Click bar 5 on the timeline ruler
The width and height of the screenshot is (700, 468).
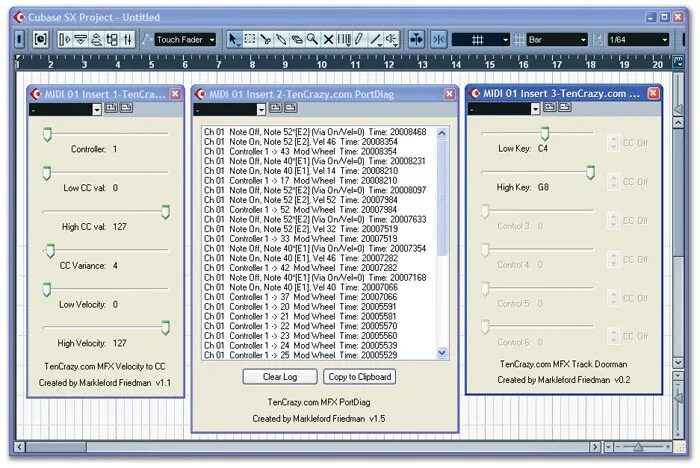click(x=151, y=65)
